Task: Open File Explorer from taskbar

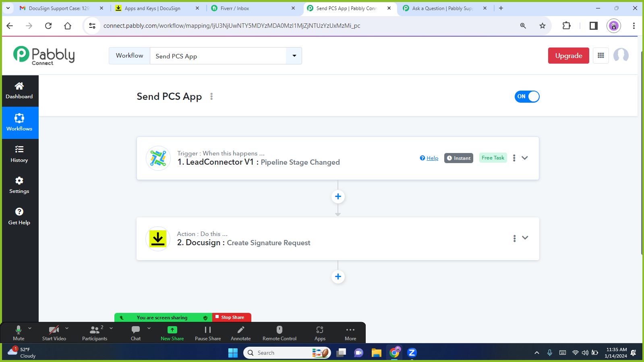Action: coord(376,353)
